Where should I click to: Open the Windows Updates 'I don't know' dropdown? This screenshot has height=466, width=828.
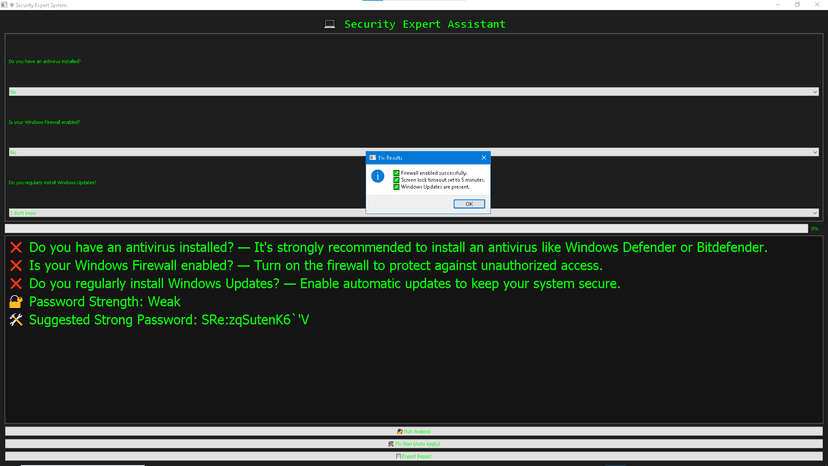point(413,213)
